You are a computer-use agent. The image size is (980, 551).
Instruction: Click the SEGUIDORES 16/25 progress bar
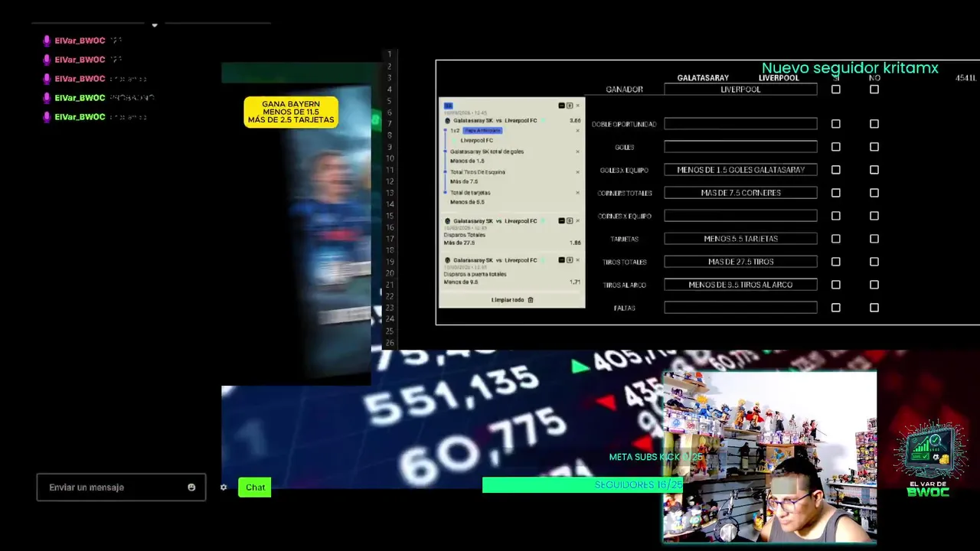(583, 485)
